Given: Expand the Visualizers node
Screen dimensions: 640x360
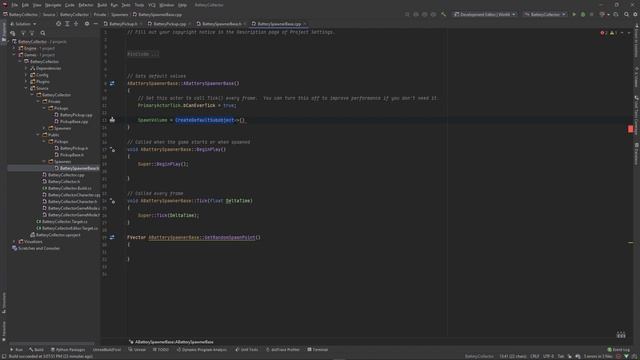Looking at the screenshot, I should 15,242.
